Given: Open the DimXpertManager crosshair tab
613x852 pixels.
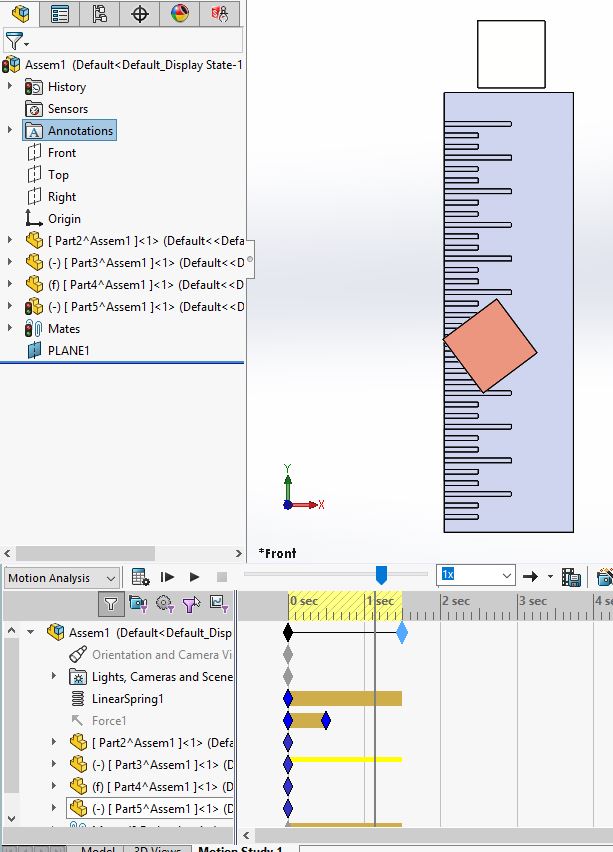Looking at the screenshot, I should 140,13.
